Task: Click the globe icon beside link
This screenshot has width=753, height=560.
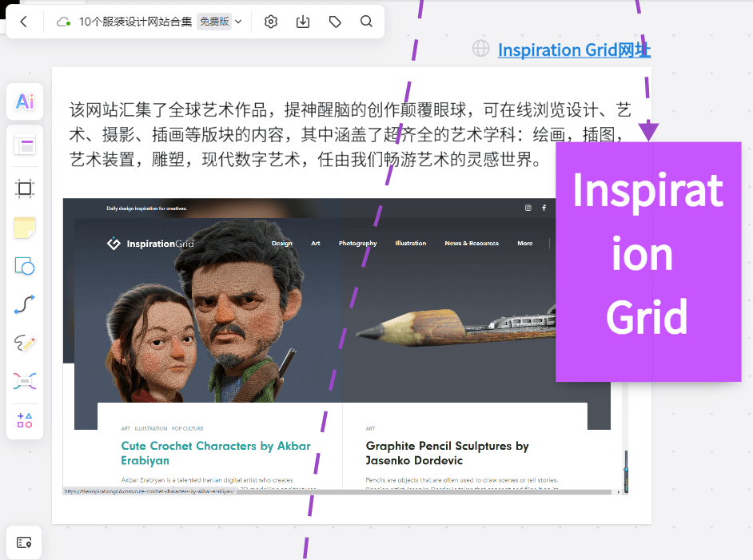Action: (480, 49)
